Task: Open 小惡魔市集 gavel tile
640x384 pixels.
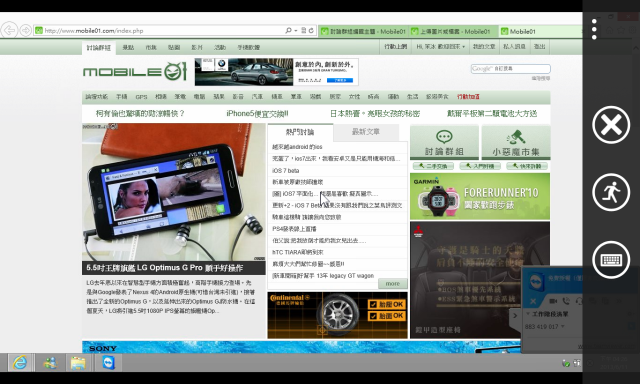Action: (x=516, y=142)
